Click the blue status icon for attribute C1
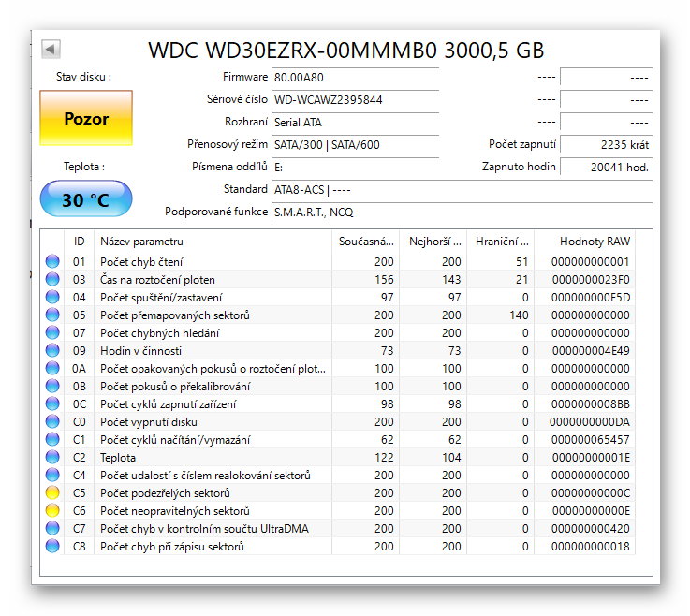This screenshot has height=616, width=690. point(52,440)
